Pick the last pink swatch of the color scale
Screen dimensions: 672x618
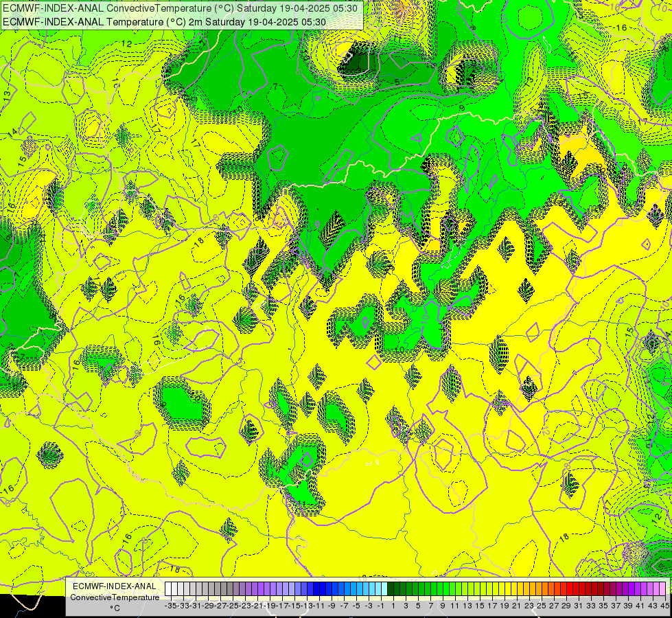pos(662,588)
